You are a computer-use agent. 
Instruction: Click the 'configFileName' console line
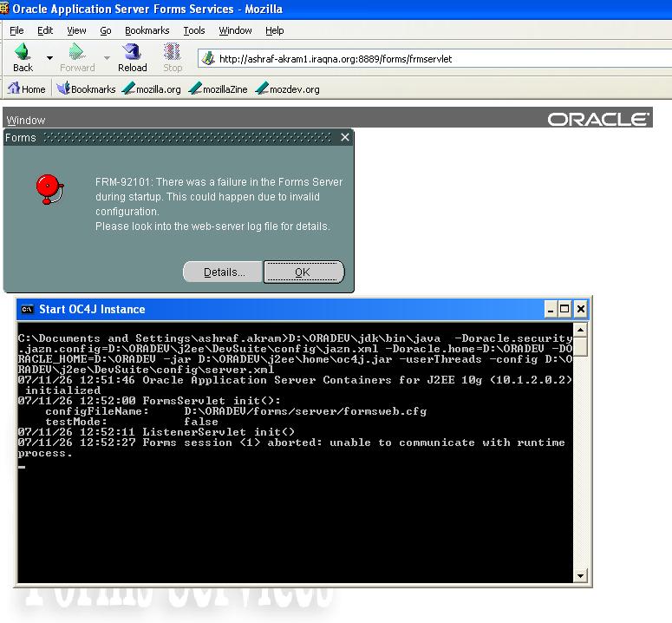coord(236,411)
